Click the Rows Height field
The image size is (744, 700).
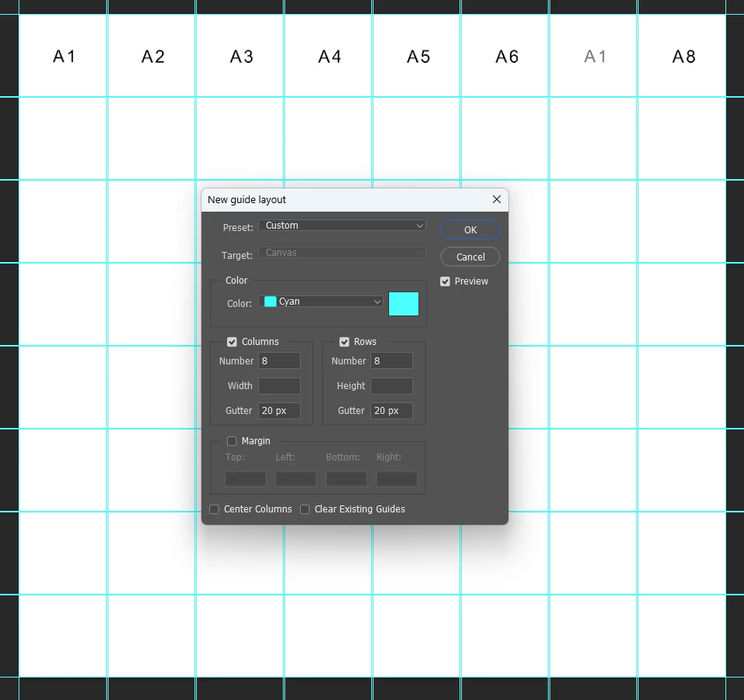click(391, 386)
